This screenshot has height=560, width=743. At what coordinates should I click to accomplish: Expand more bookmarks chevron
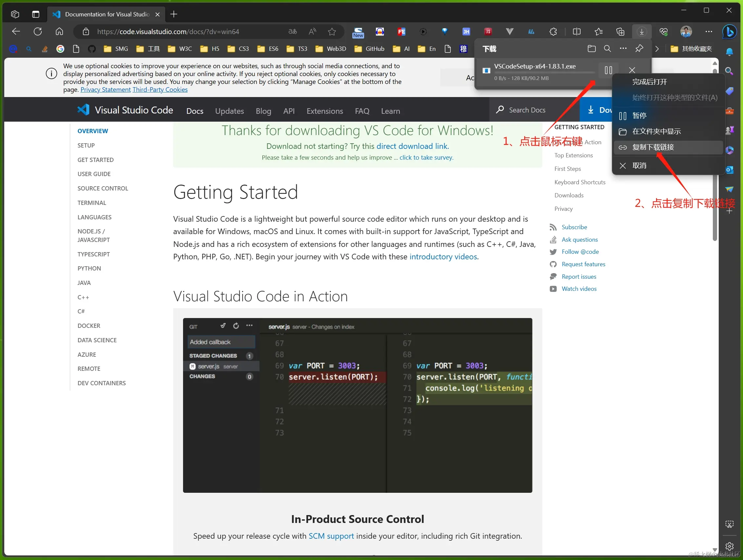pyautogui.click(x=657, y=49)
